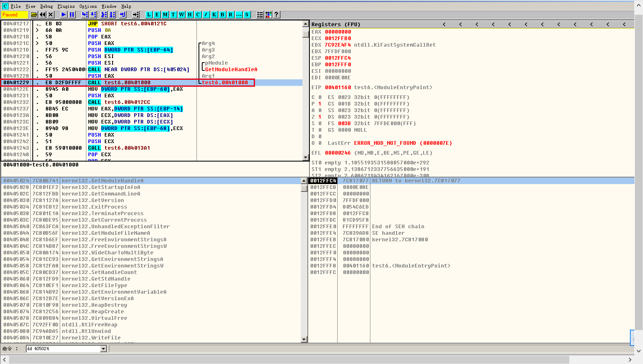Open the Help menu
The width and height of the screenshot is (643, 364).
[x=126, y=6]
